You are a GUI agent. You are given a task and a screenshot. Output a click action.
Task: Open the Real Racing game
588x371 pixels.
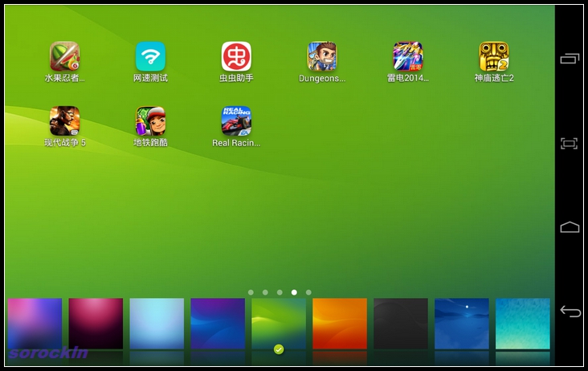[x=236, y=122]
